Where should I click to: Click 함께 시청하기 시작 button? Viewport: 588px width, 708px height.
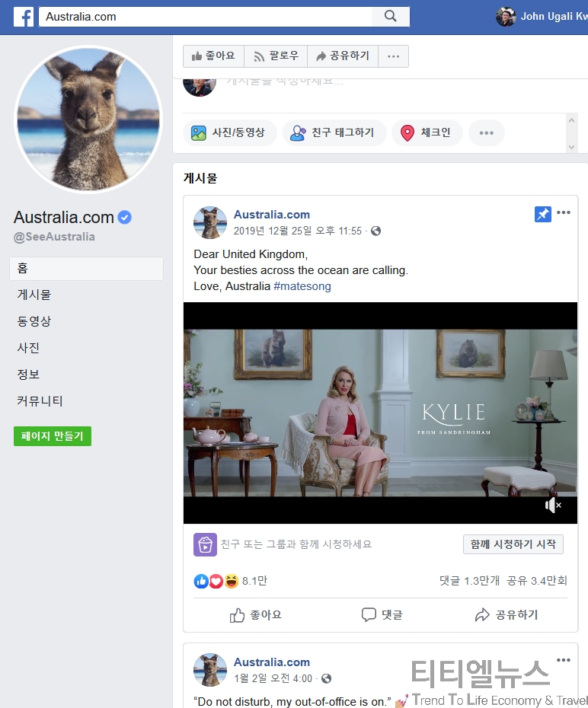(513, 544)
